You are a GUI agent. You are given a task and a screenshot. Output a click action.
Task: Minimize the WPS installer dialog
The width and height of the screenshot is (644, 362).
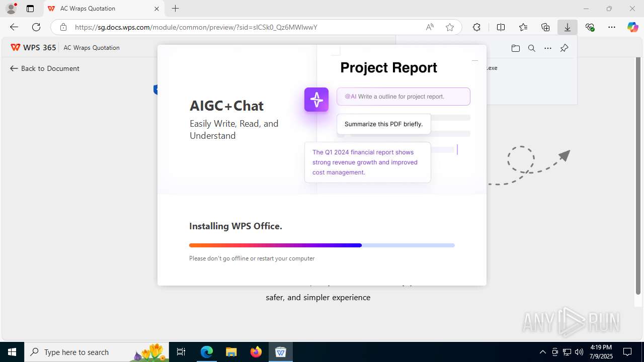[x=474, y=60]
